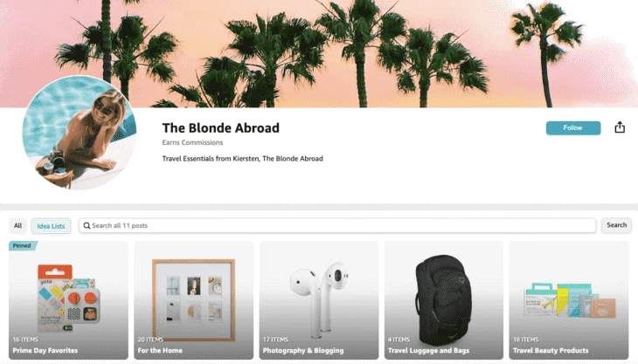Screen dimensions: 638x364
Task: Click the Pinned badge on first card
Action: tap(23, 246)
